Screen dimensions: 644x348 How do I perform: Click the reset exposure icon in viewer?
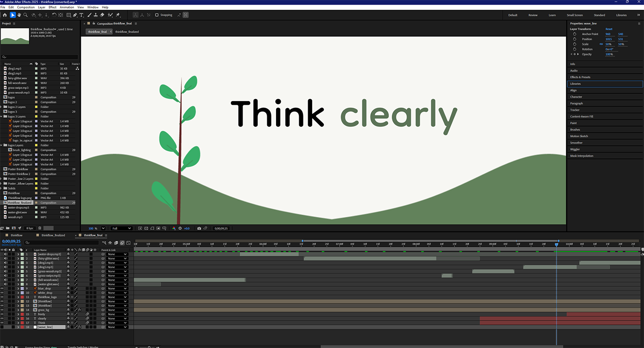click(180, 228)
